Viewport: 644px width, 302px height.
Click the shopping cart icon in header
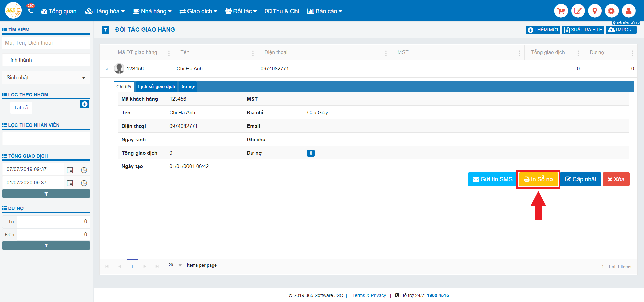coord(561,11)
